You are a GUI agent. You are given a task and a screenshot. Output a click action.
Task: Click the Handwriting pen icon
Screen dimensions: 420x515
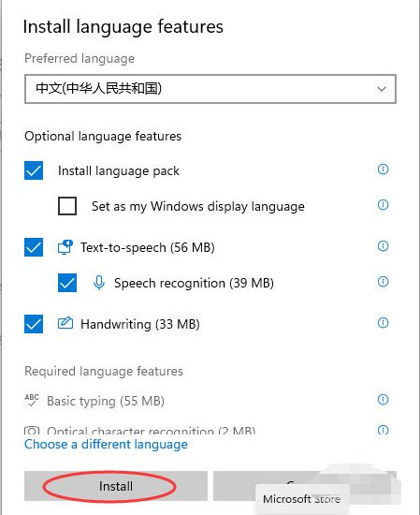pyautogui.click(x=65, y=323)
